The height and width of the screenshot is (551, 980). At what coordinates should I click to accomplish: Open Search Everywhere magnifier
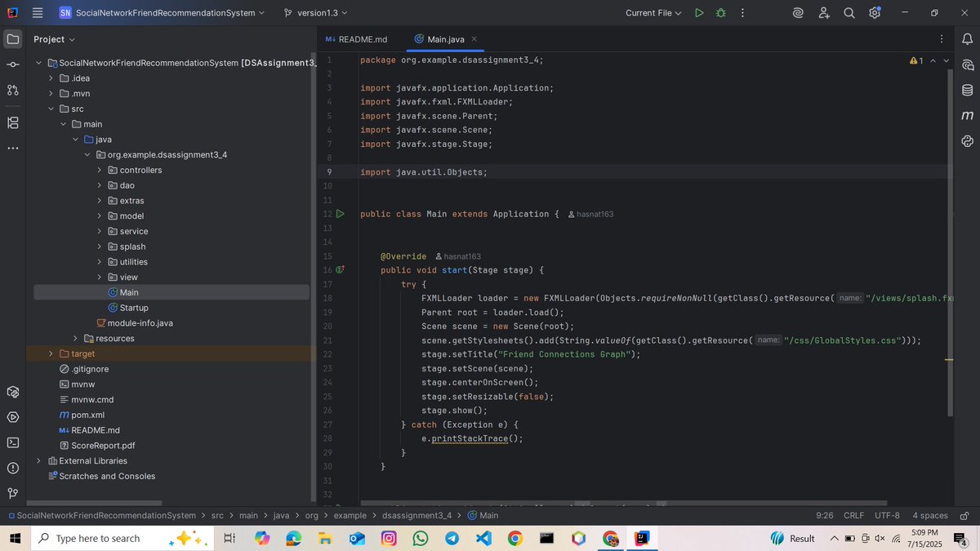click(849, 13)
